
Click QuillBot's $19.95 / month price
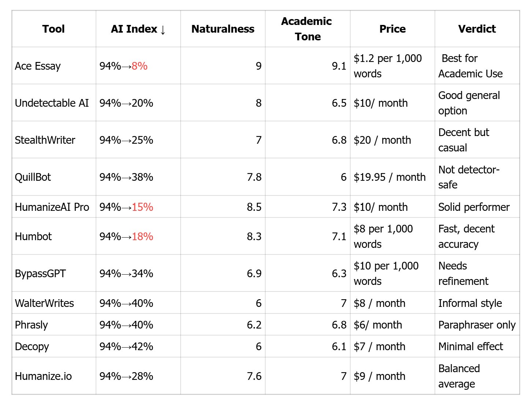pyautogui.click(x=389, y=177)
